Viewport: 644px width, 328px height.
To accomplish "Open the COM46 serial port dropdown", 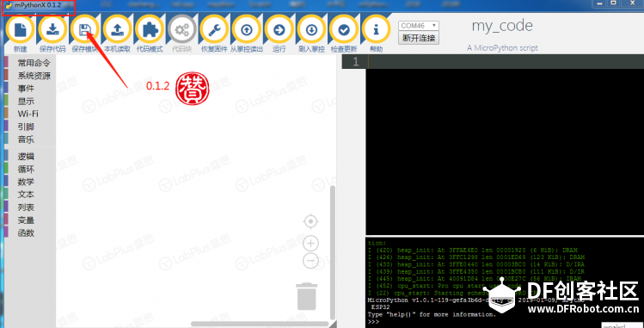I will point(419,26).
